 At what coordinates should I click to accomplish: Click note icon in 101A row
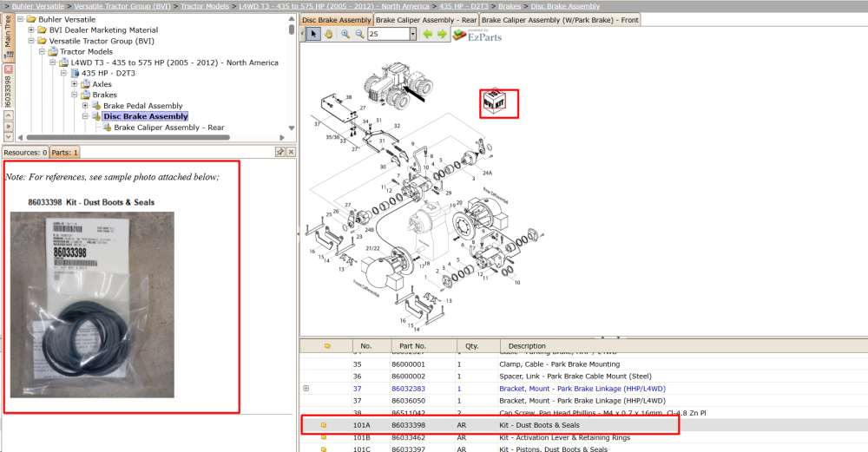coord(324,425)
